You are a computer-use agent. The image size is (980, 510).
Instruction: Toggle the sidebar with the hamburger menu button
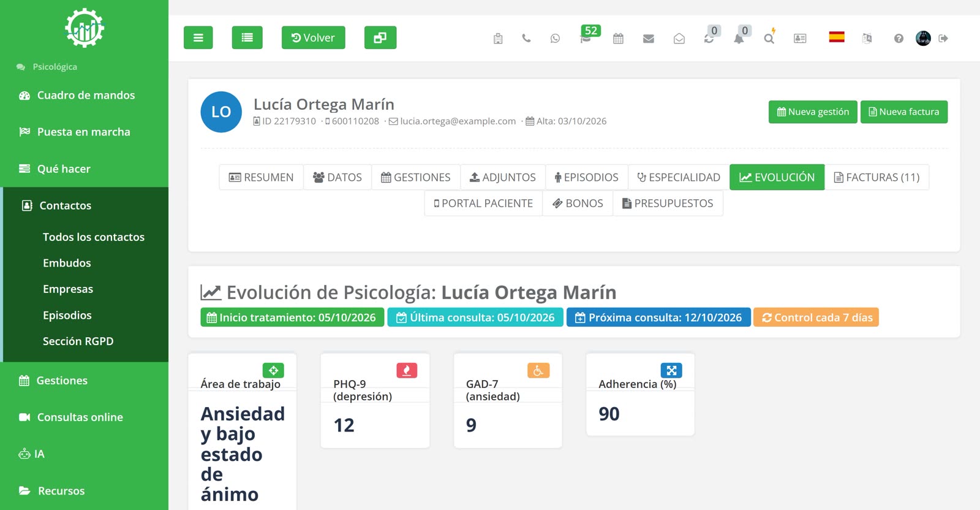(198, 37)
